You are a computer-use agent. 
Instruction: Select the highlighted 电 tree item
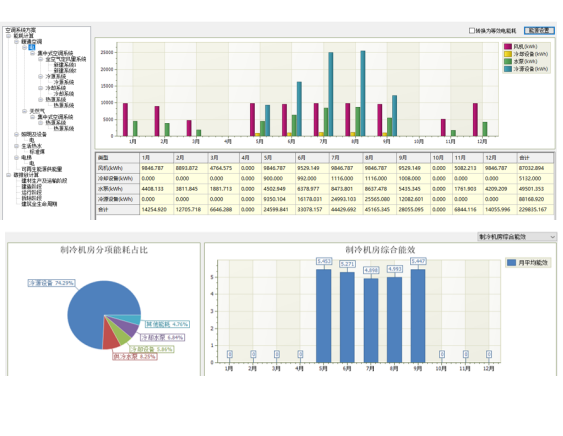point(32,47)
